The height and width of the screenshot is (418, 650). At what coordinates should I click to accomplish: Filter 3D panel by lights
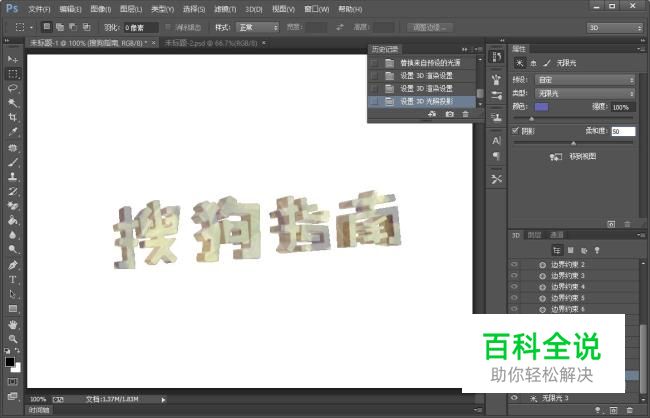tap(597, 250)
